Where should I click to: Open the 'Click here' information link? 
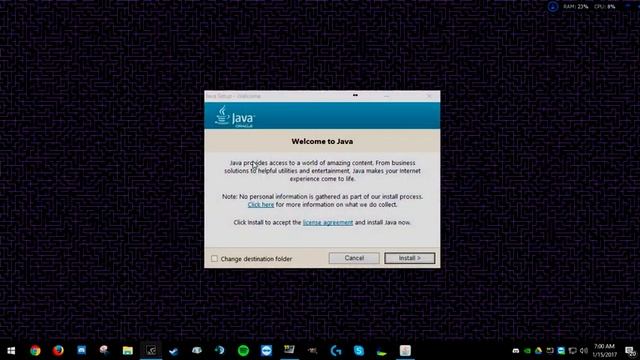pos(261,204)
